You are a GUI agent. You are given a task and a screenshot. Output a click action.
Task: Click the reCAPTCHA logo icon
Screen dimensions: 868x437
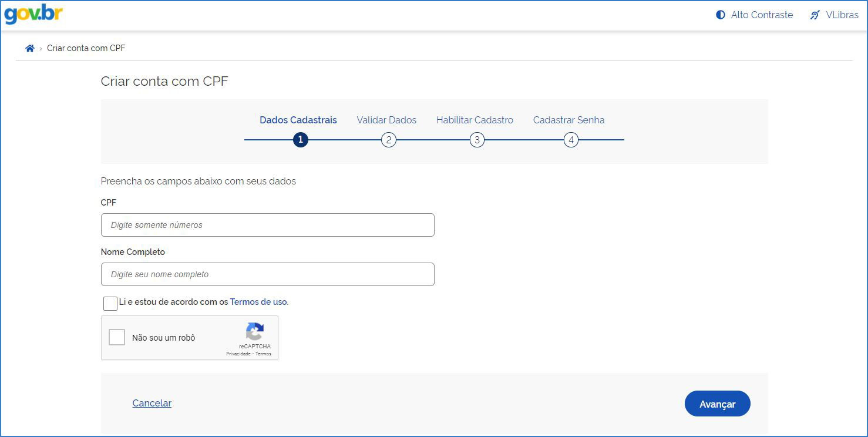254,331
